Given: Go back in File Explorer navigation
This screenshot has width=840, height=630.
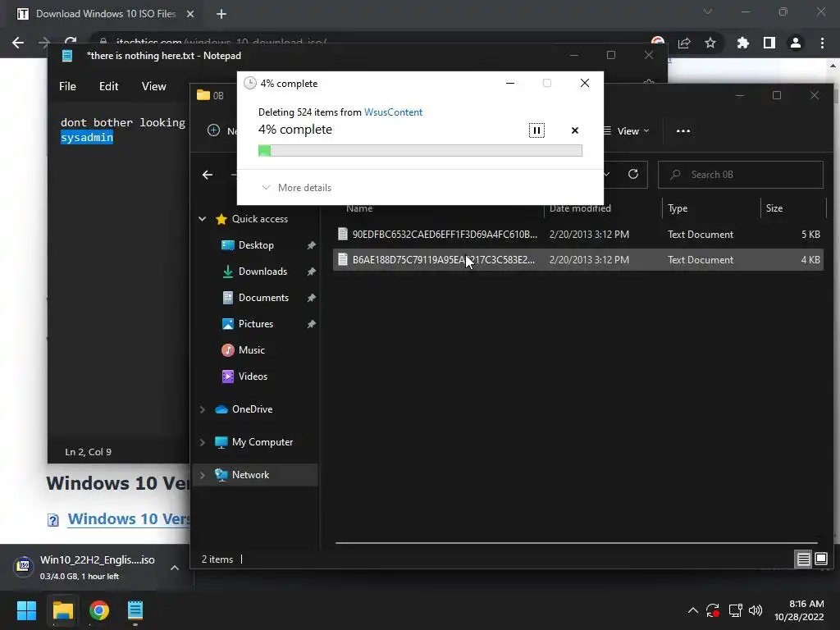Looking at the screenshot, I should [x=208, y=175].
